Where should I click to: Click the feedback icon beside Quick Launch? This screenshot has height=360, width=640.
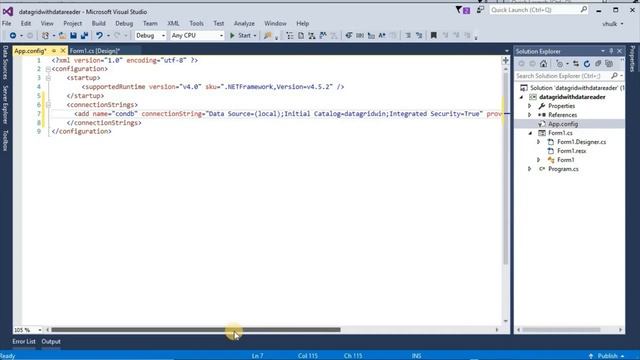(480, 10)
